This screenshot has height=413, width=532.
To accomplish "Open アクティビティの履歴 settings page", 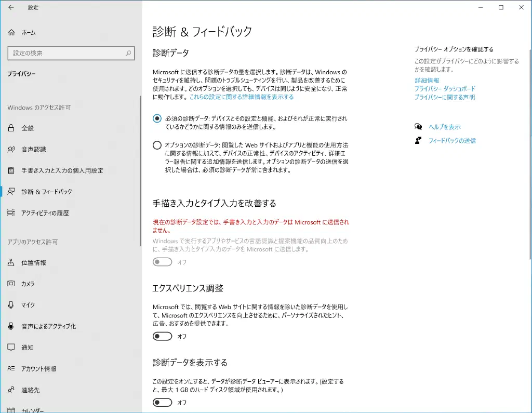I will [45, 213].
